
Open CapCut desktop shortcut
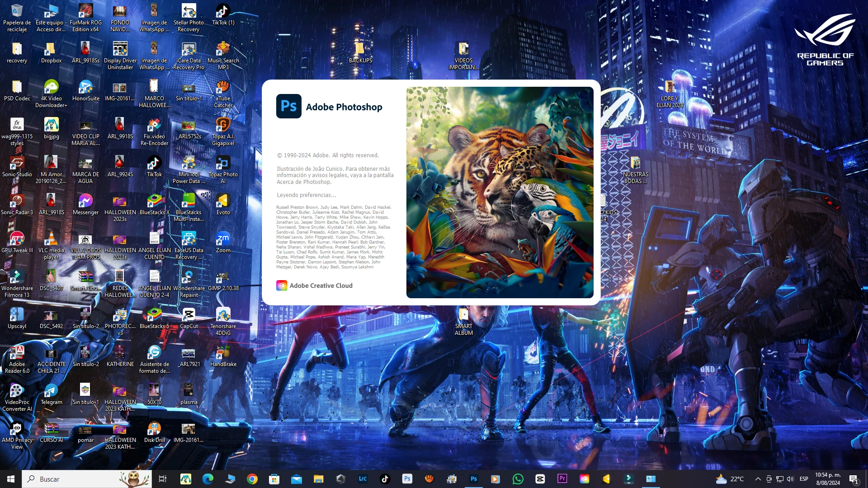[189, 314]
